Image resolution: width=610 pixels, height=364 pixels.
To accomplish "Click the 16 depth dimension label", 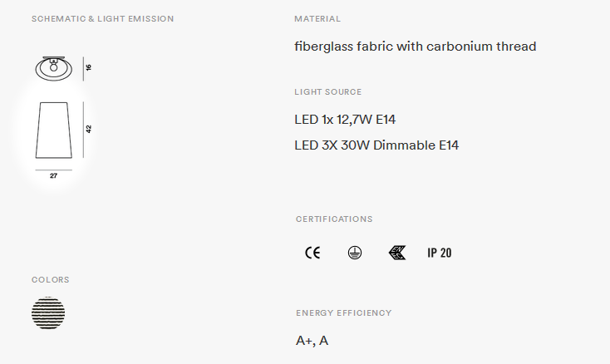I will (89, 67).
